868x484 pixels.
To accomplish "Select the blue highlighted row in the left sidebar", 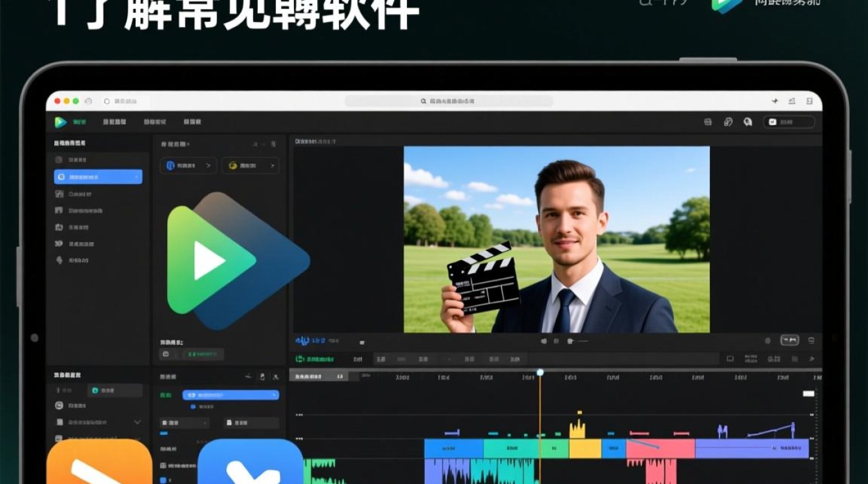I will coord(98,177).
